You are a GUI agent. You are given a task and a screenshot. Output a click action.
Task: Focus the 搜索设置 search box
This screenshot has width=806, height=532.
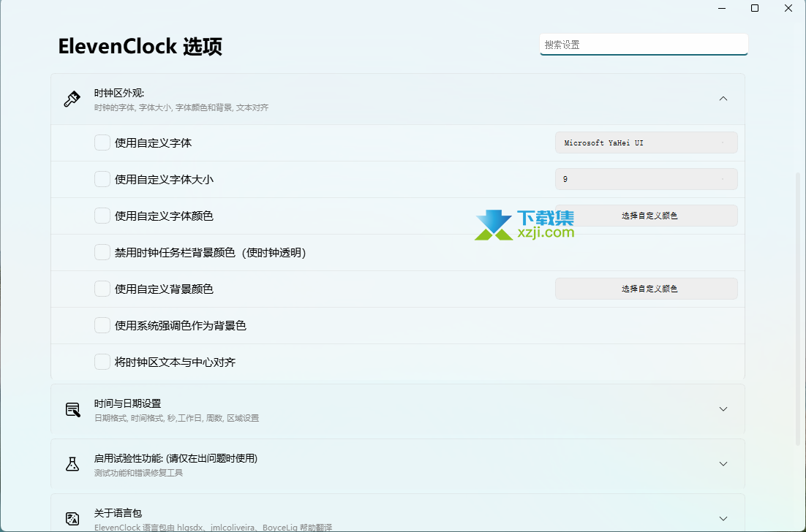click(x=644, y=45)
